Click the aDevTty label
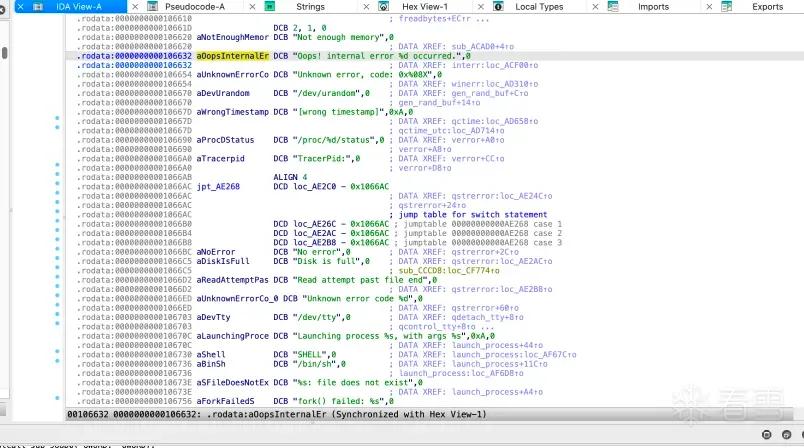The image size is (804, 448). point(213,317)
